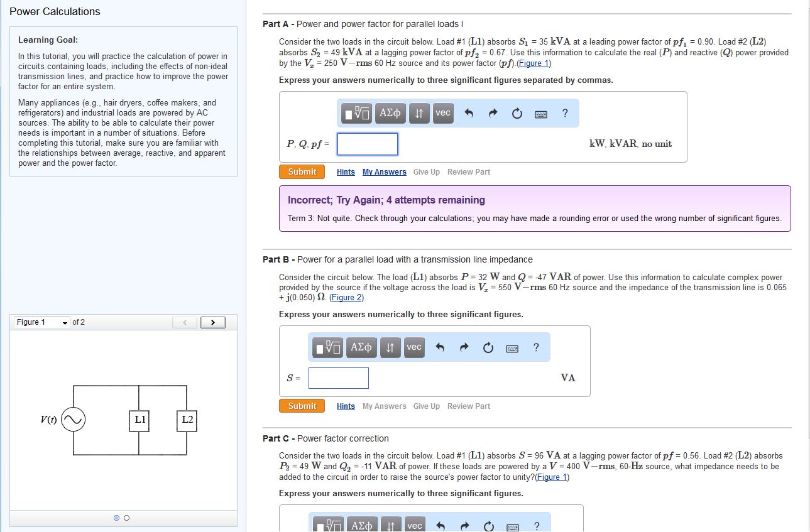Click the V(t) AC source symbol

(x=74, y=420)
